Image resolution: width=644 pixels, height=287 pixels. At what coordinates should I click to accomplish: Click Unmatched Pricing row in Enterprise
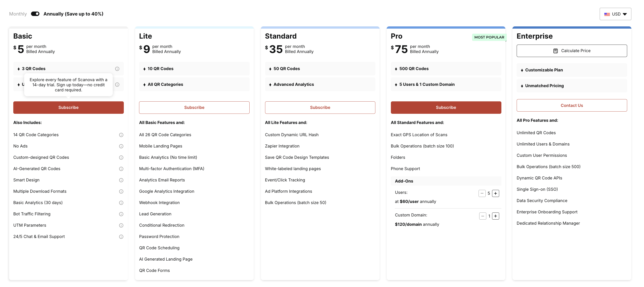pyautogui.click(x=572, y=86)
